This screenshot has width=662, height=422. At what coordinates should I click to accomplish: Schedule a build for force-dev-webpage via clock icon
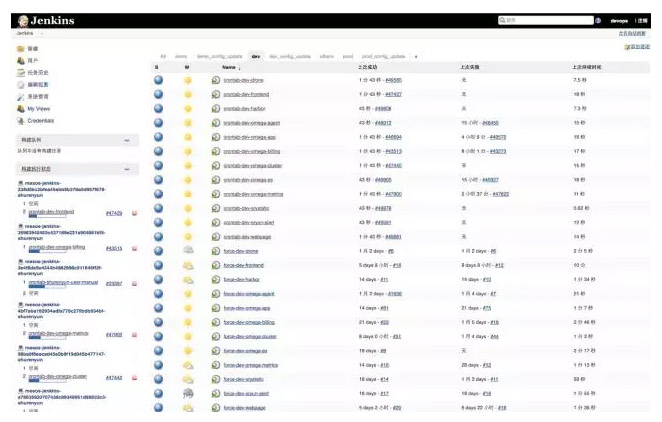216,408
